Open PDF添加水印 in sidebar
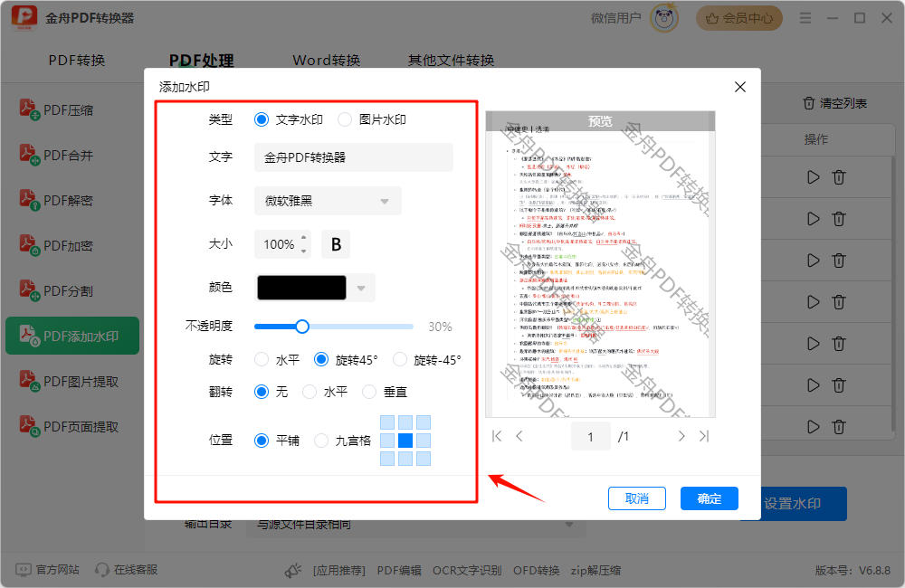 (72, 336)
